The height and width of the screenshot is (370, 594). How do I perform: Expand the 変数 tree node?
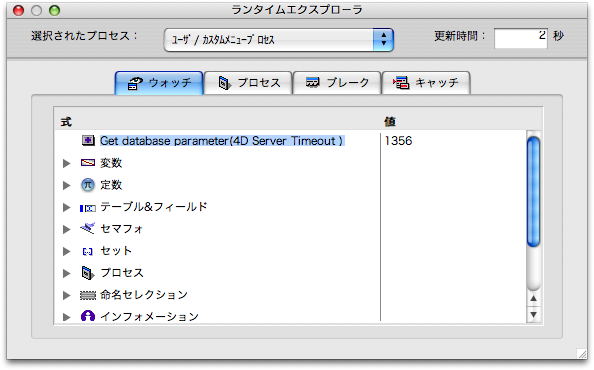67,163
